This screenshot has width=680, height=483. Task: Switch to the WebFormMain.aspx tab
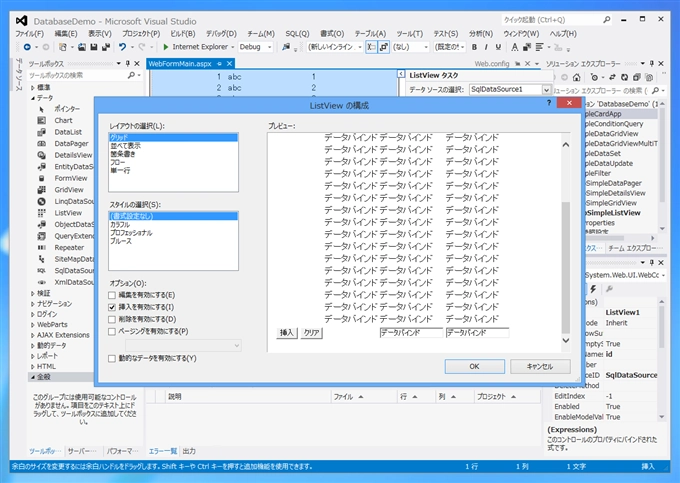point(180,64)
